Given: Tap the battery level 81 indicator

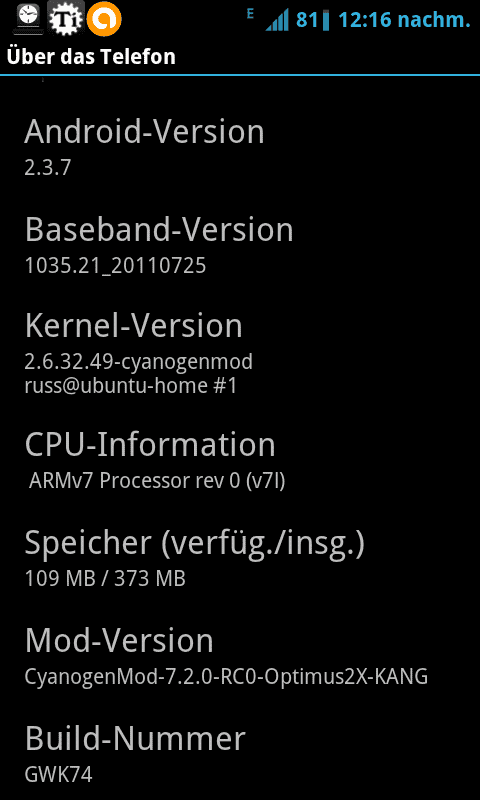Looking at the screenshot, I should click(313, 20).
